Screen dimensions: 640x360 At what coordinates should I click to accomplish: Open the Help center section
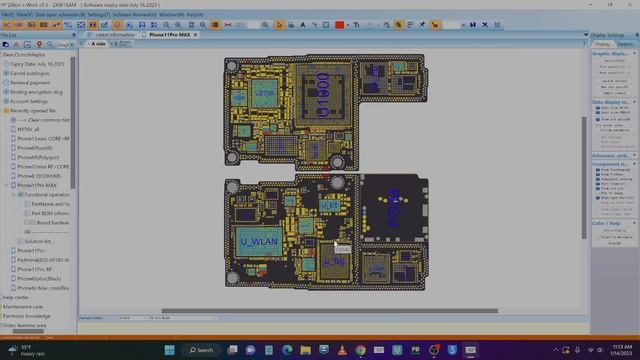pyautogui.click(x=16, y=298)
